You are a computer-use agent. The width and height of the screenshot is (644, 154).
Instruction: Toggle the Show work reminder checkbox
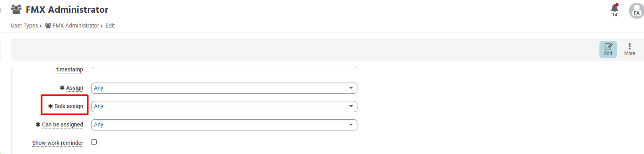pyautogui.click(x=94, y=142)
